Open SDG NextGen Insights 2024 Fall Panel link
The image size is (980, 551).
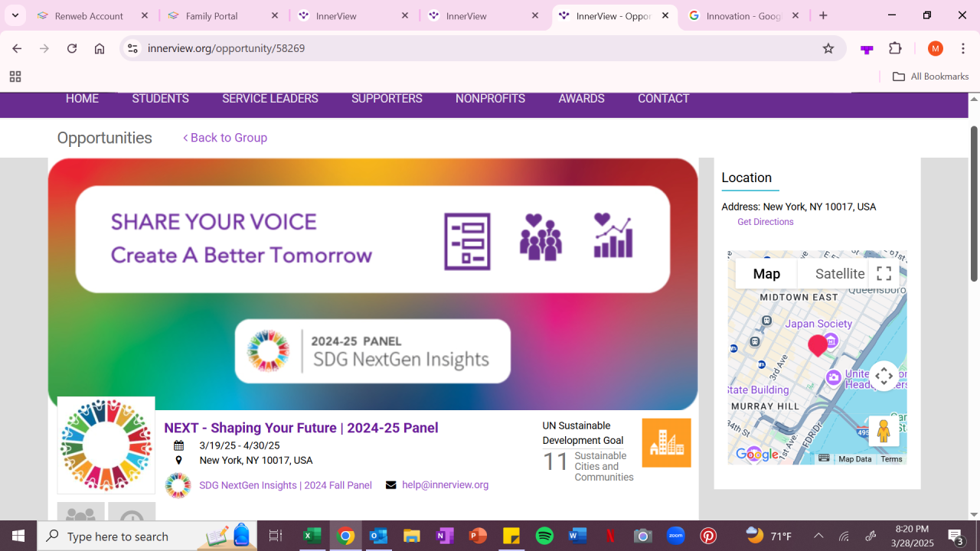click(x=286, y=485)
